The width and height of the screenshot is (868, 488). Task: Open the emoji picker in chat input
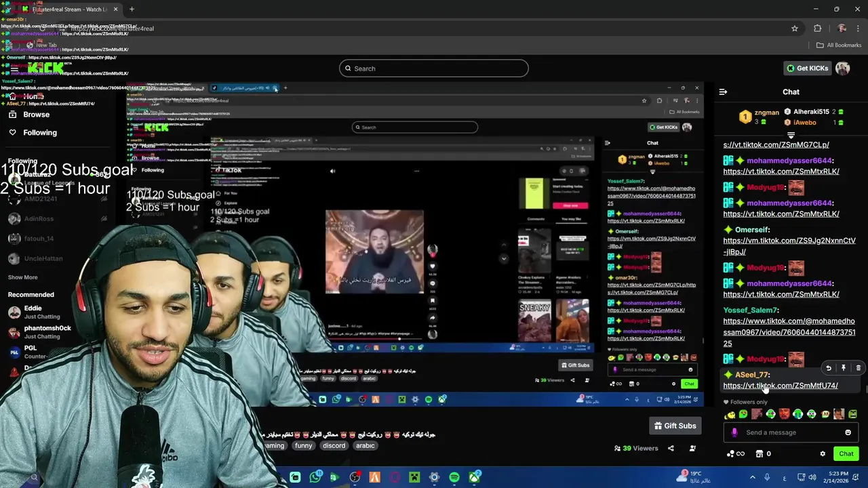click(x=848, y=432)
